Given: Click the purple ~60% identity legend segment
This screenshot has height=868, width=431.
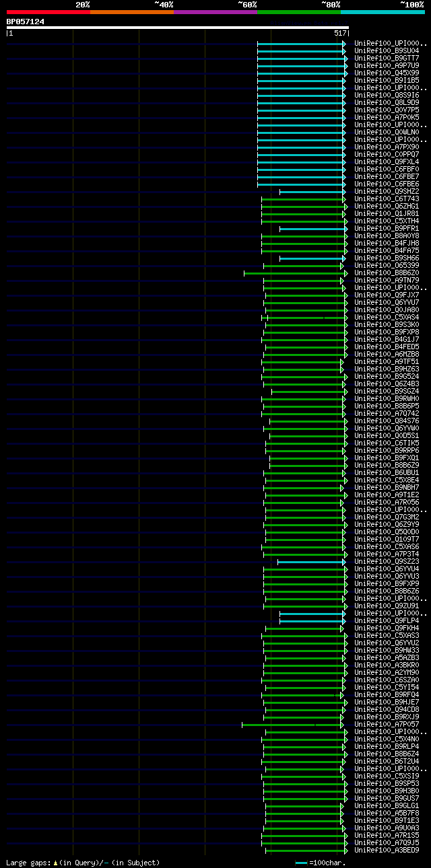Looking at the screenshot, I should (215, 12).
